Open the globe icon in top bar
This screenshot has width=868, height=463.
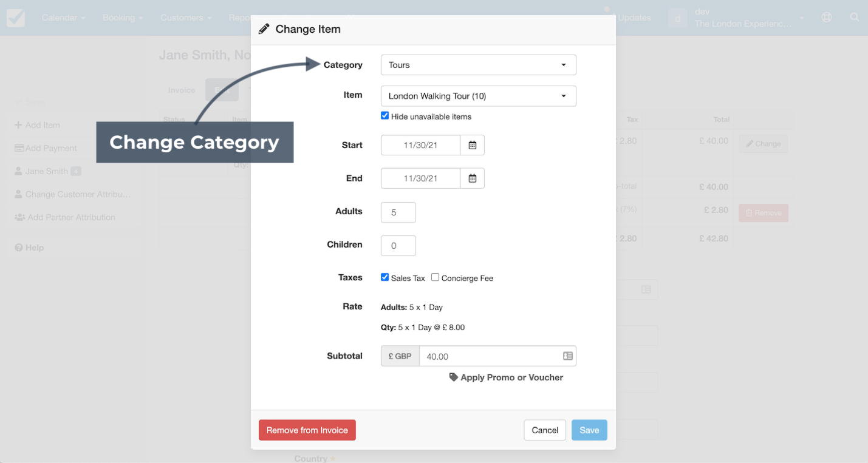coord(826,18)
